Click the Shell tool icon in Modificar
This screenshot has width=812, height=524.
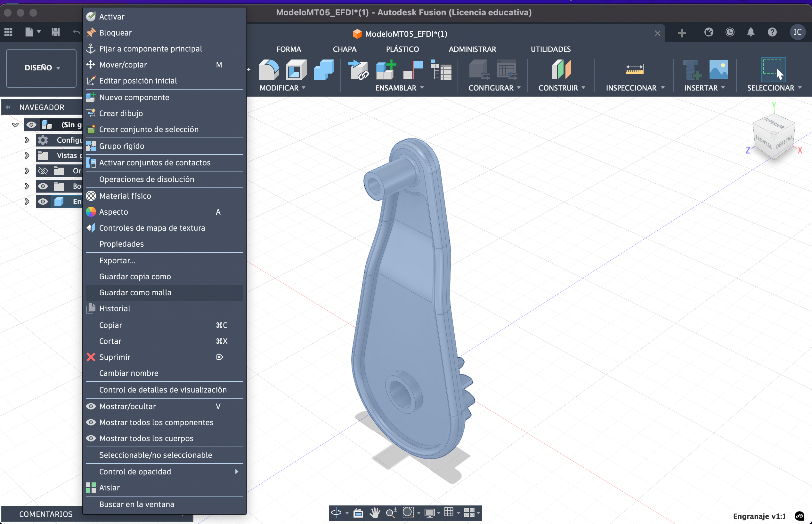tap(296, 70)
